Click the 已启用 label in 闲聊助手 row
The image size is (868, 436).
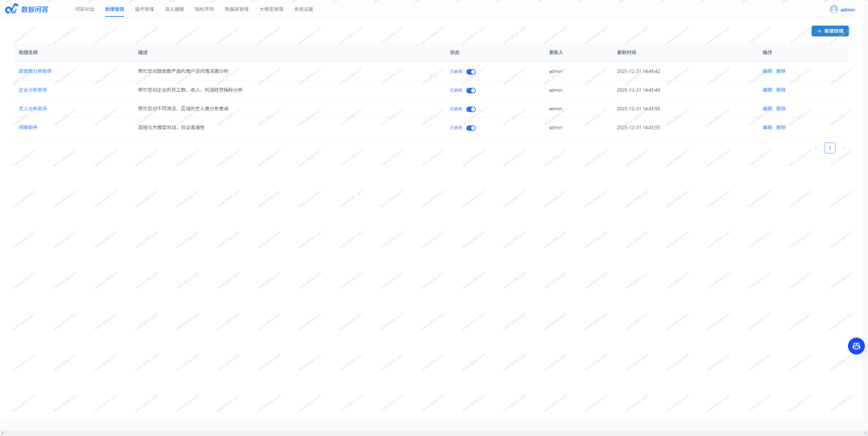tap(456, 128)
